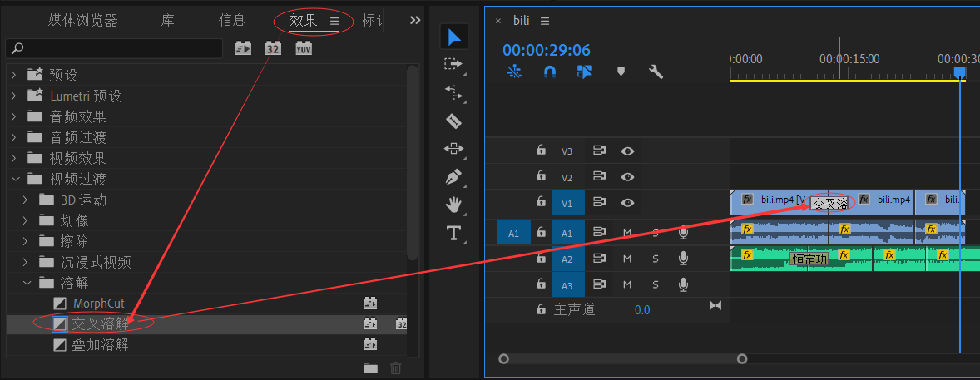Click voice-over record mic on A1

[684, 233]
